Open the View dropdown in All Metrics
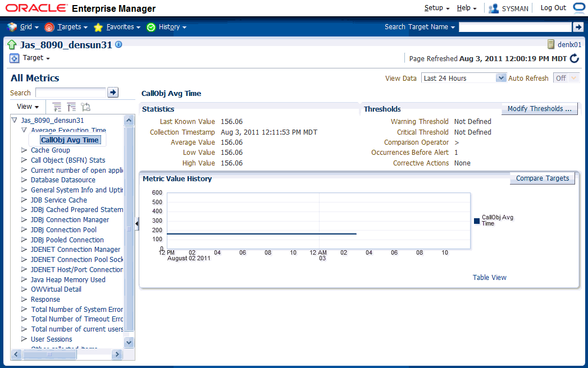 (28, 107)
